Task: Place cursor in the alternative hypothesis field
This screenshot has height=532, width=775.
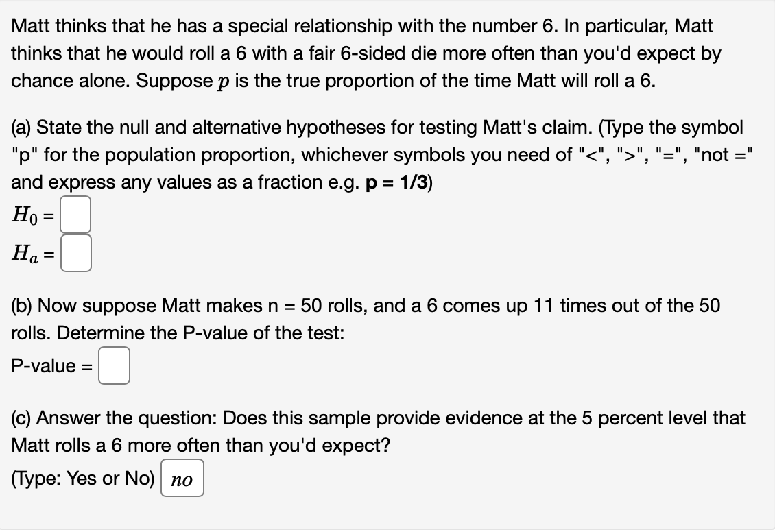Action: pos(75,255)
